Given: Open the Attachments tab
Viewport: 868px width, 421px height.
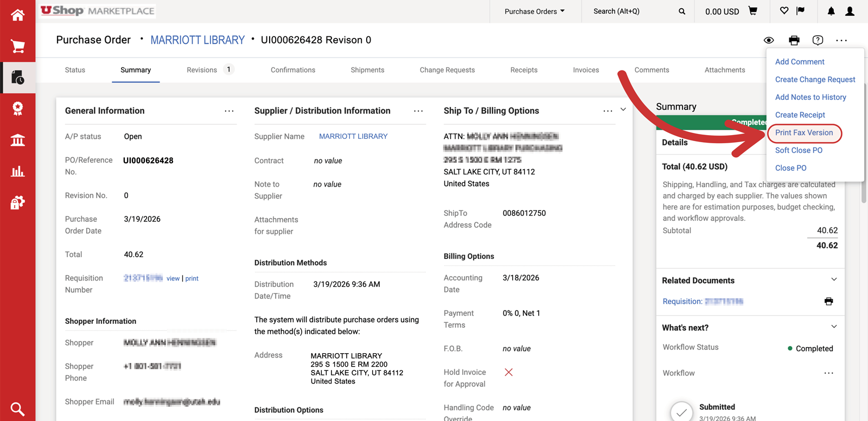Looking at the screenshot, I should click(x=725, y=70).
